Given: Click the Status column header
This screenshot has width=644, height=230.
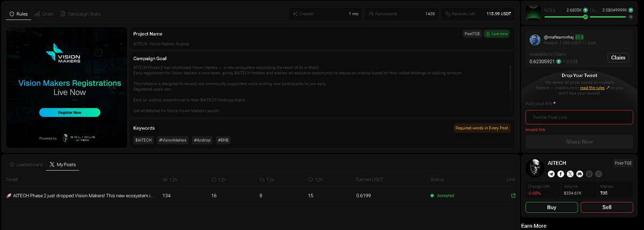Looking at the screenshot, I should click(437, 180).
